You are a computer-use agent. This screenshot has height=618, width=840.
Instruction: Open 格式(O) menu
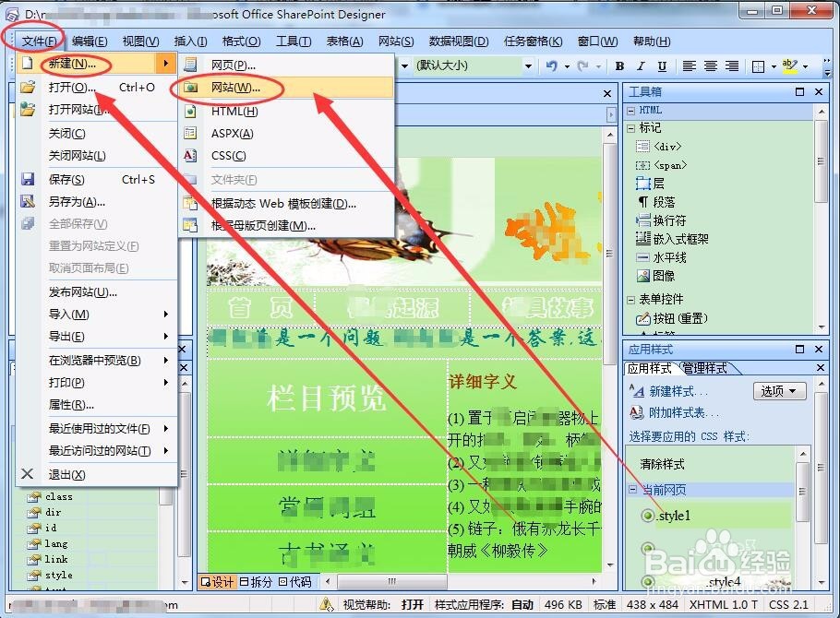pyautogui.click(x=241, y=42)
